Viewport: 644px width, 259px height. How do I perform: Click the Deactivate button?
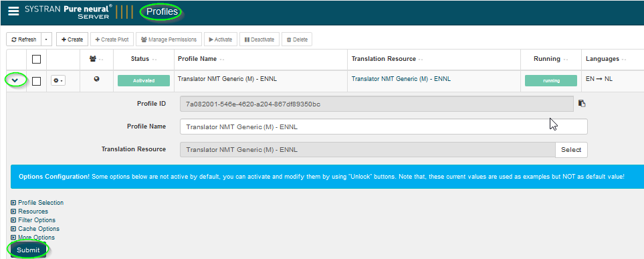pyautogui.click(x=259, y=39)
